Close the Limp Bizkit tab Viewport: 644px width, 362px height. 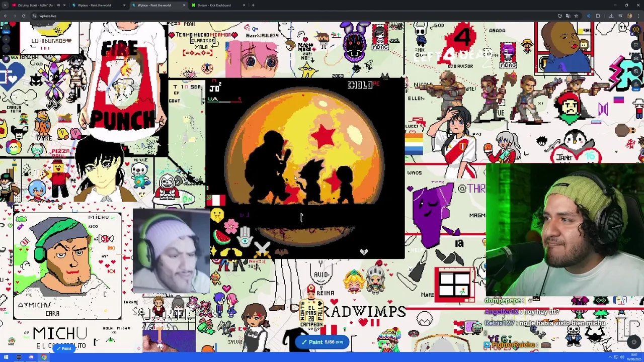coord(64,5)
